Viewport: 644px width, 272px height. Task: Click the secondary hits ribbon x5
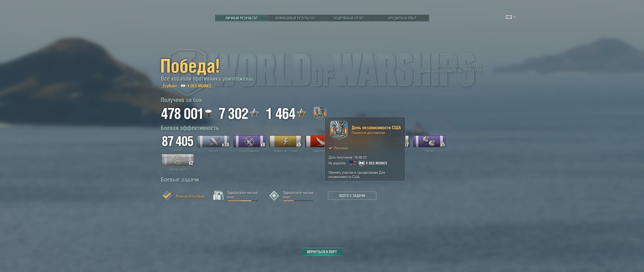click(429, 141)
